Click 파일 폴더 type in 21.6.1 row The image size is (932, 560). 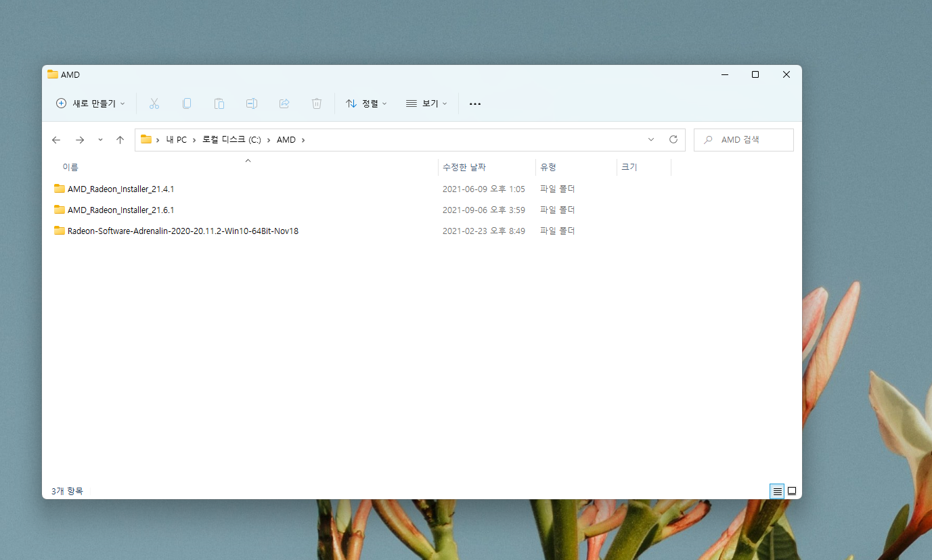(x=558, y=210)
